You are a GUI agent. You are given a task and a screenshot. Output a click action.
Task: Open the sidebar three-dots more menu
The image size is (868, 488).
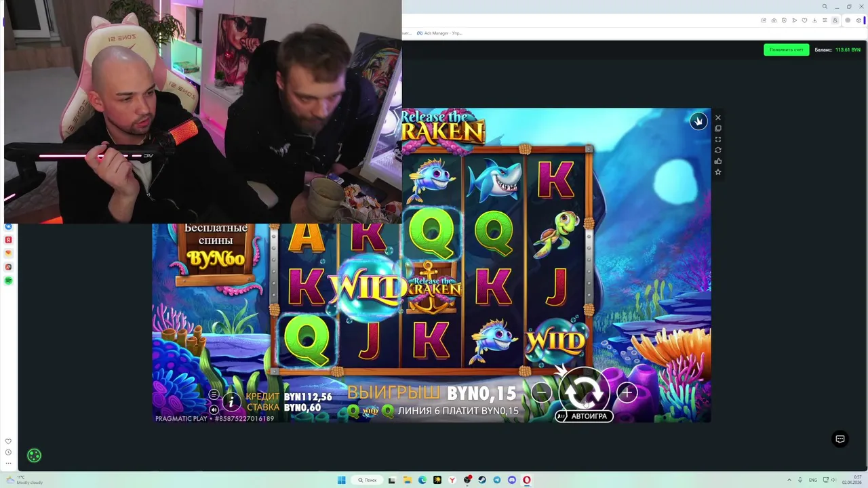8,464
